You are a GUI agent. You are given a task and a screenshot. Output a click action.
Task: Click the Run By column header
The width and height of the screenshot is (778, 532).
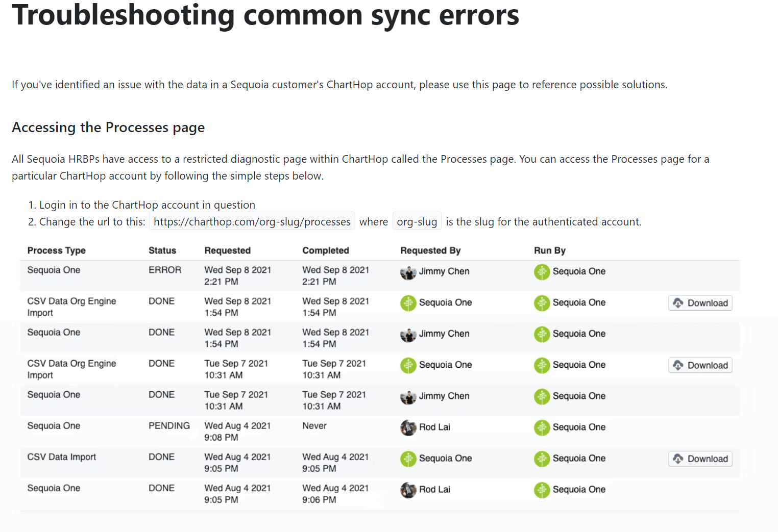pos(550,250)
